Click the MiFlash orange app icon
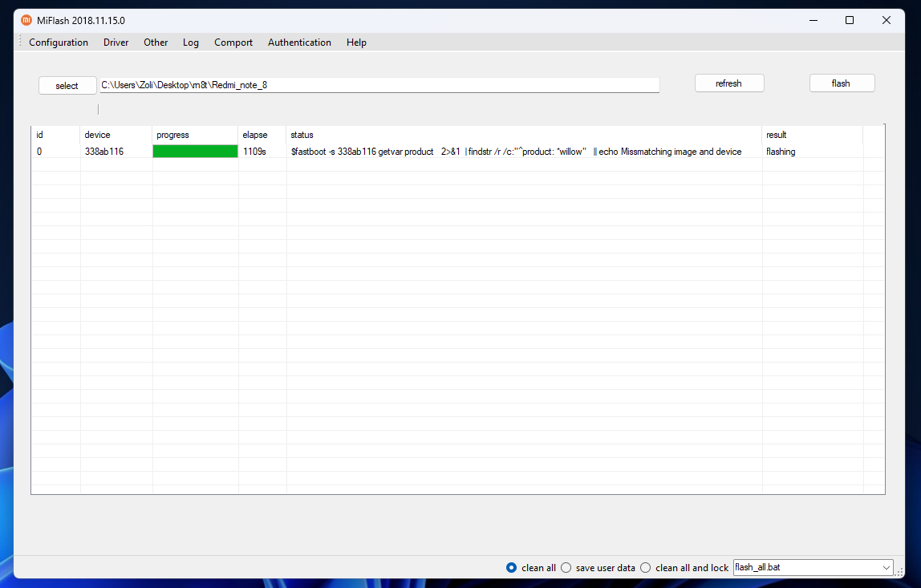 pos(26,20)
